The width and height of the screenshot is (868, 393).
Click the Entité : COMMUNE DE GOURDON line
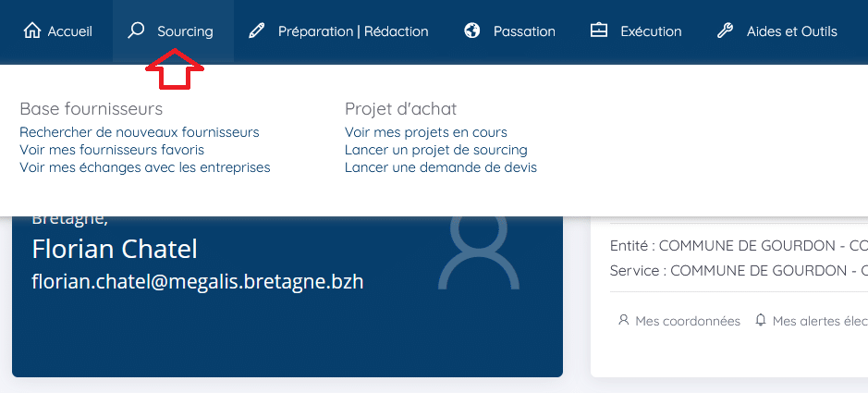coord(738,246)
